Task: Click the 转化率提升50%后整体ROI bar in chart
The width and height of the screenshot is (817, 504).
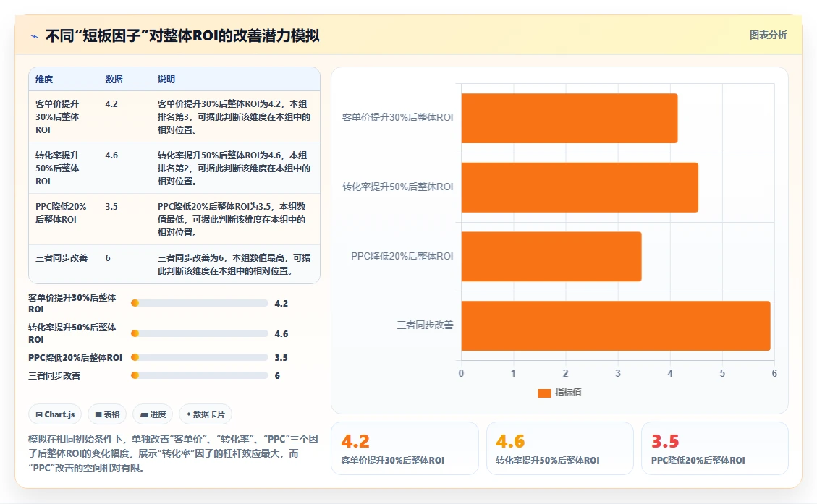Action: 580,187
